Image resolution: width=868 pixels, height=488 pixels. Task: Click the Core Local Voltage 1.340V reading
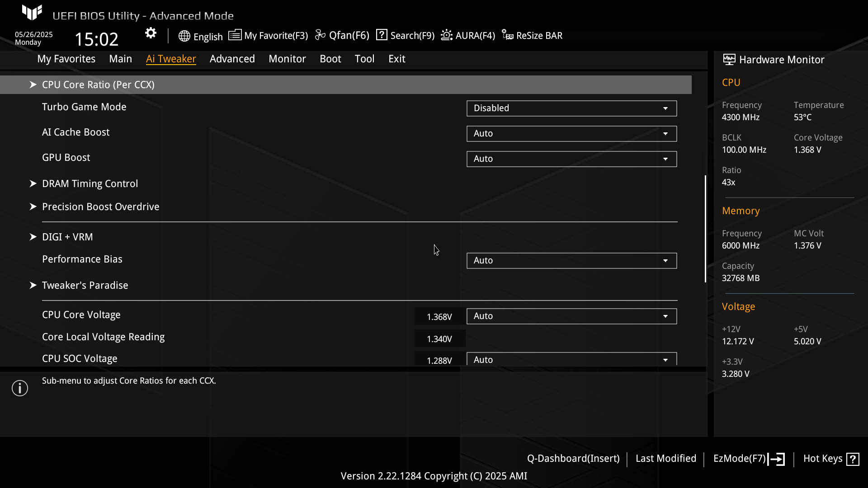[439, 339]
